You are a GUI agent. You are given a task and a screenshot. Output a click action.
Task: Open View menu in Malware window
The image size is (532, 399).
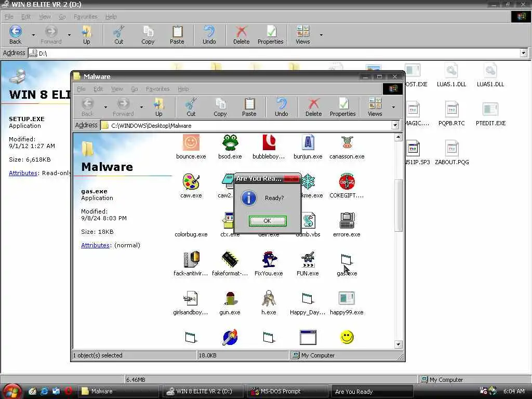click(x=117, y=89)
